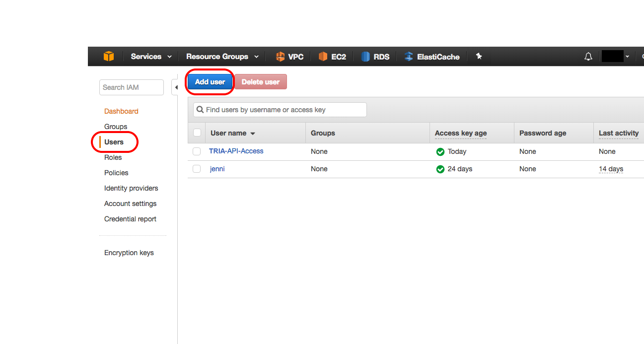
Task: Open the notifications bell
Action: point(588,57)
